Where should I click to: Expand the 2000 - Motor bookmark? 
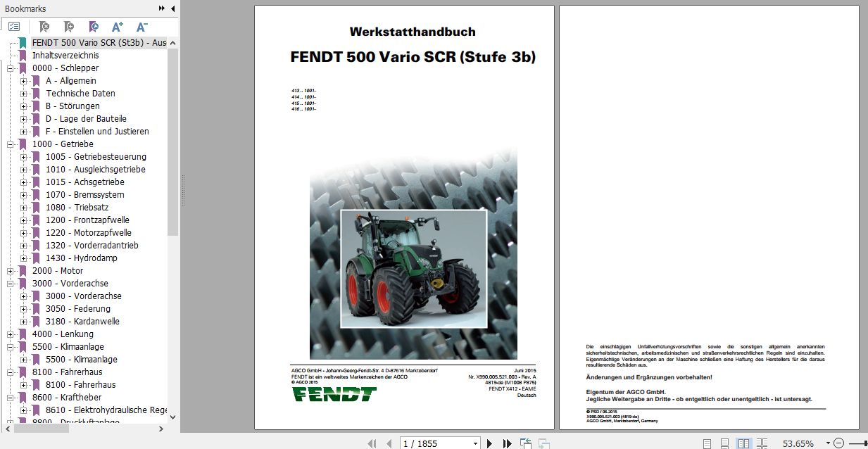11,271
